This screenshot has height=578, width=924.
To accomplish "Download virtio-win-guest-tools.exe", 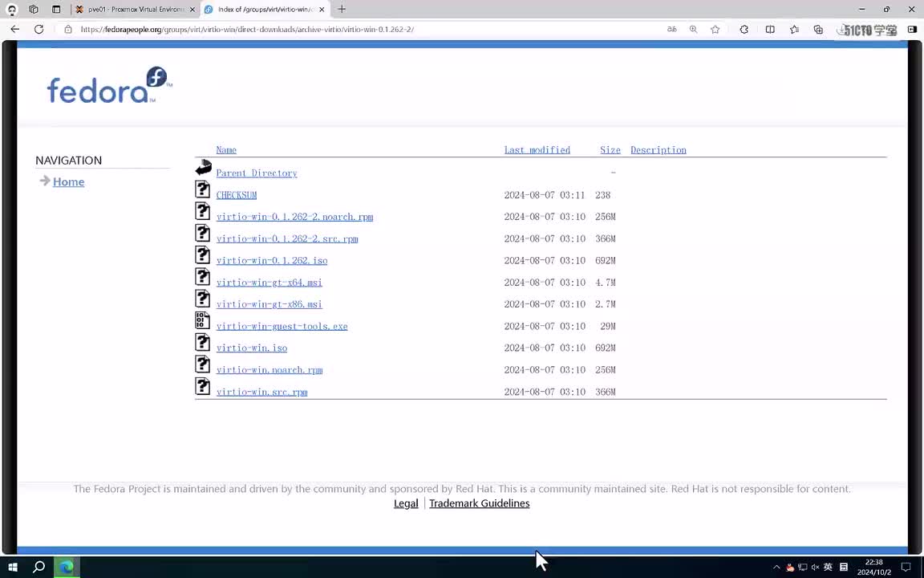I will coord(282,326).
